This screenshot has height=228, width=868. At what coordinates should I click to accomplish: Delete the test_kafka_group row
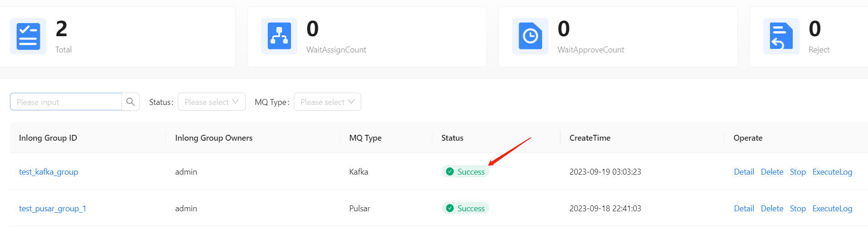tap(772, 172)
